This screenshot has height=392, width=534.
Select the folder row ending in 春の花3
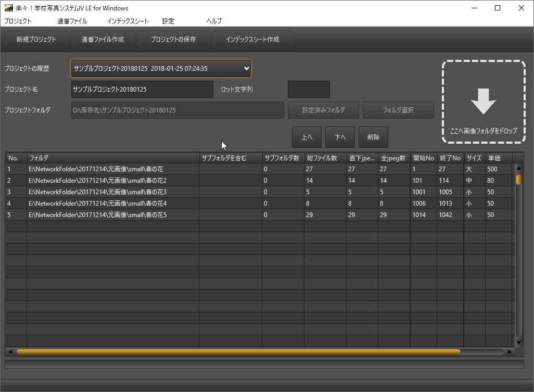point(259,192)
